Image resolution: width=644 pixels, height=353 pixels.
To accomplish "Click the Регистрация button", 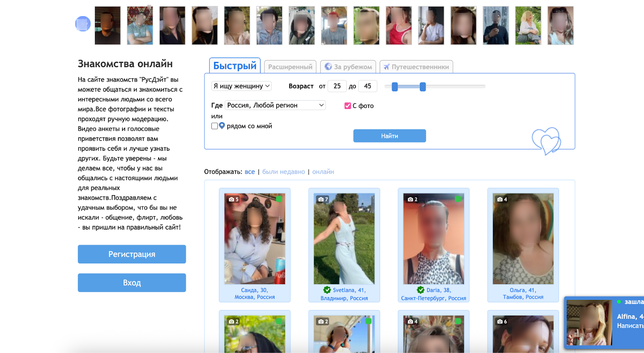I will pos(132,254).
